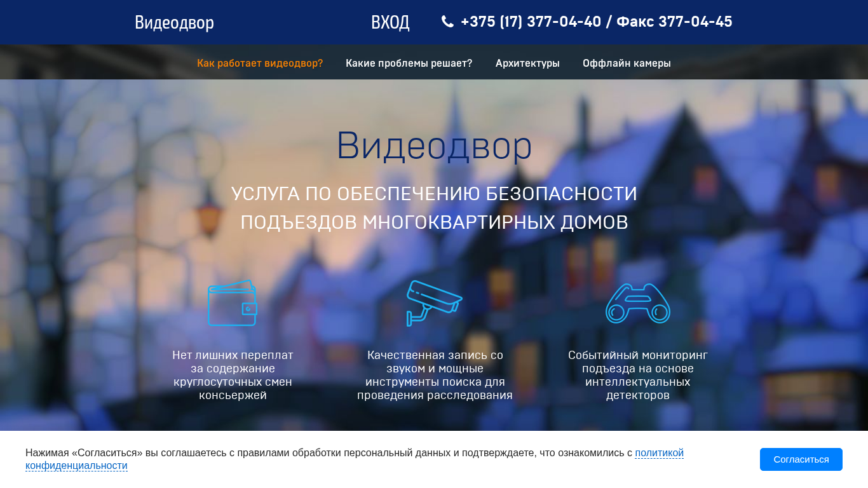Click the 'УСЛУГА ПО ОБЕСПЕЧЕНИЮ БЕЗОПАСНОСТИ' subtitle

click(434, 193)
